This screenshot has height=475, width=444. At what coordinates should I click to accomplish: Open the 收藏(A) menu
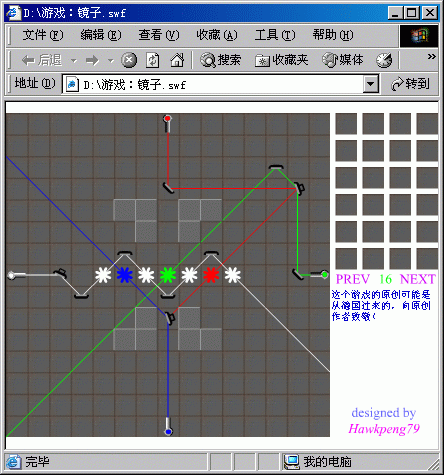coord(217,35)
